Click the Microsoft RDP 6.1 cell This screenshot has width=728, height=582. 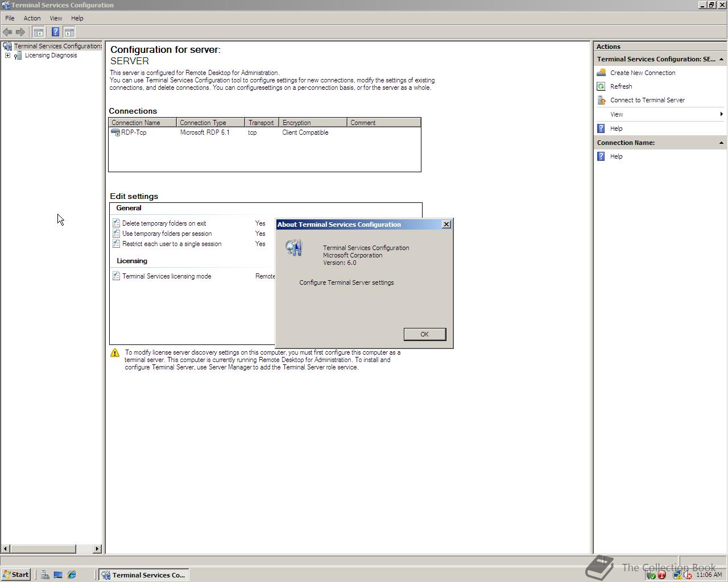click(x=205, y=132)
